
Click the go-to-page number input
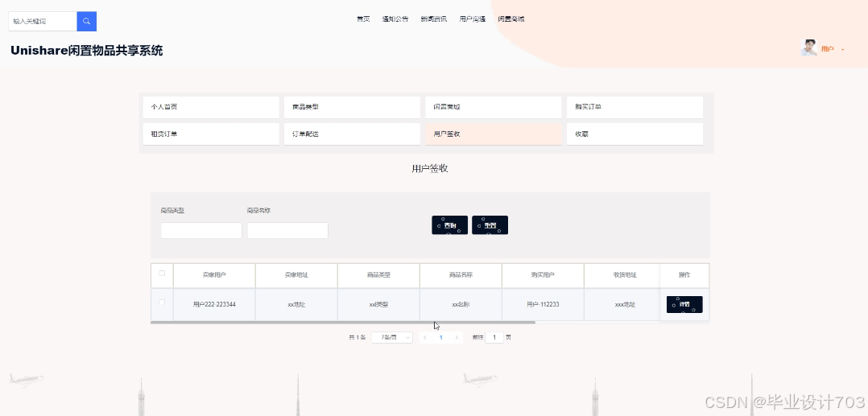click(494, 337)
